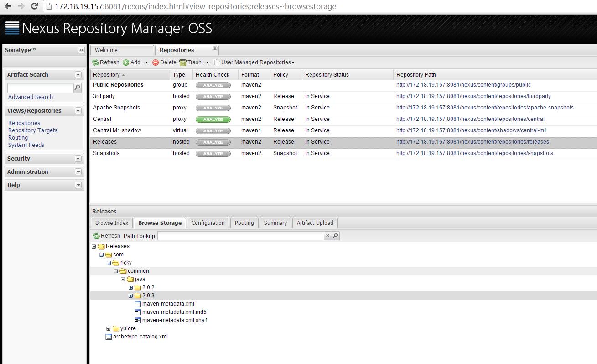Click the Artifact Search magnifier icon

78,88
